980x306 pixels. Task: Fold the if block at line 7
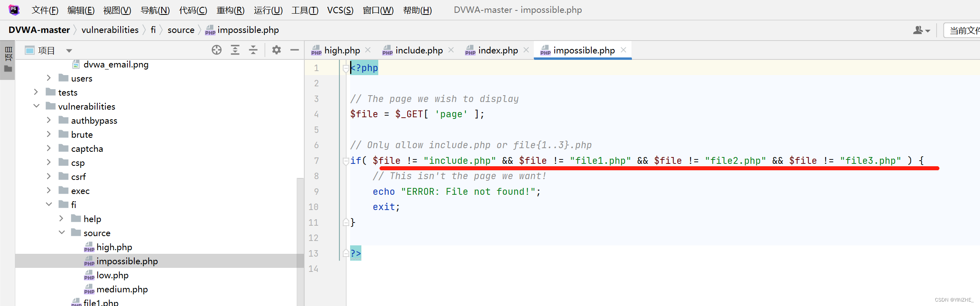coord(345,161)
